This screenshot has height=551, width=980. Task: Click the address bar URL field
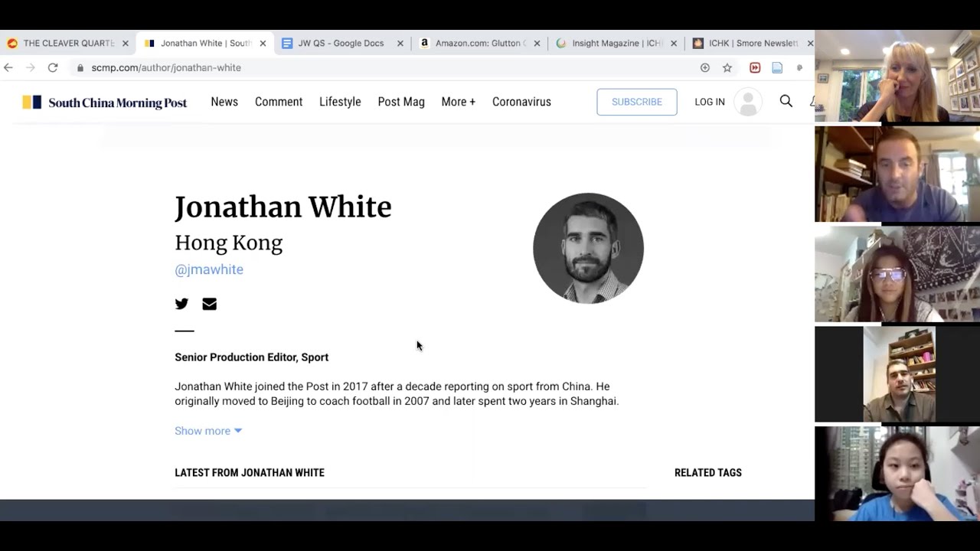(x=383, y=67)
